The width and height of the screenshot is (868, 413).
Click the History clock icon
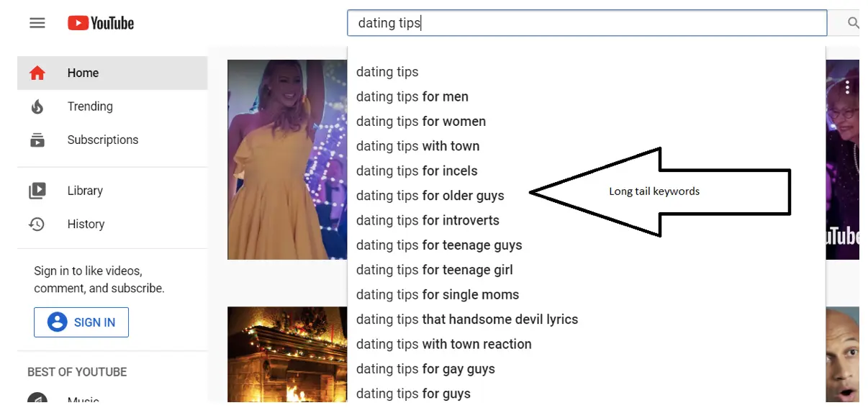[37, 224]
